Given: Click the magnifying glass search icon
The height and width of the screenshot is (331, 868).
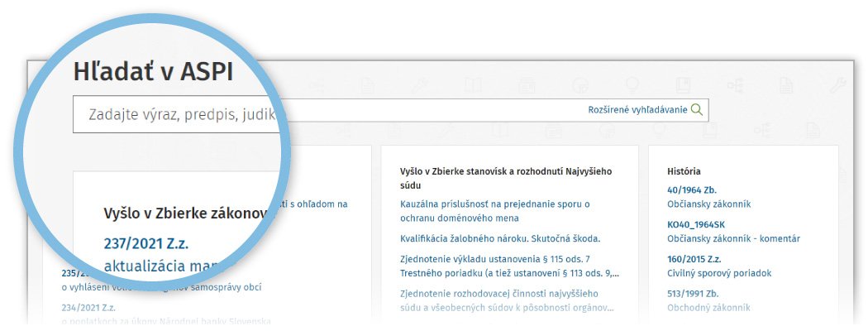Looking at the screenshot, I should pyautogui.click(x=697, y=110).
